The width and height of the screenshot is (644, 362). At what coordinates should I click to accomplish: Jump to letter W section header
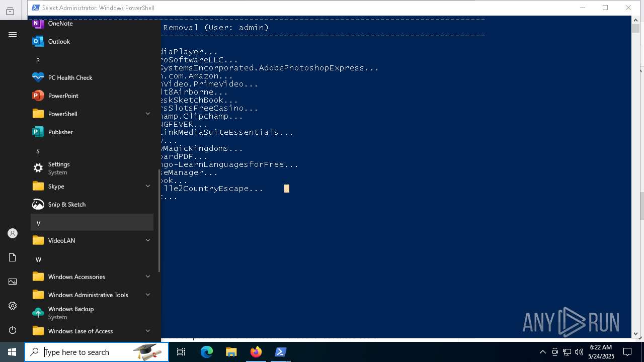[x=92, y=259]
